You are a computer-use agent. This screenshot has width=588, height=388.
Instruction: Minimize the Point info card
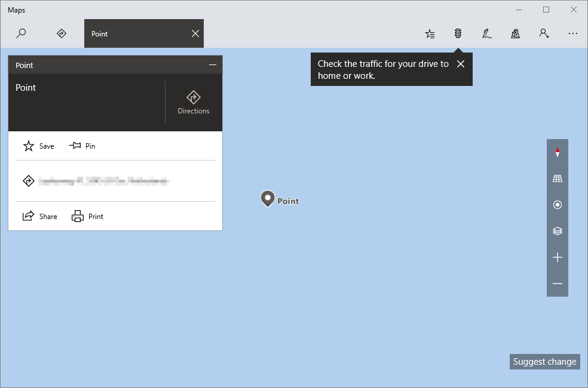213,65
